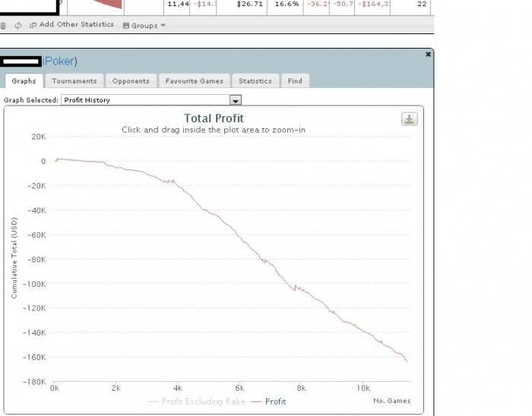The height and width of the screenshot is (416, 532).
Task: Open the Graph Selected dropdown arrow
Action: pos(236,100)
